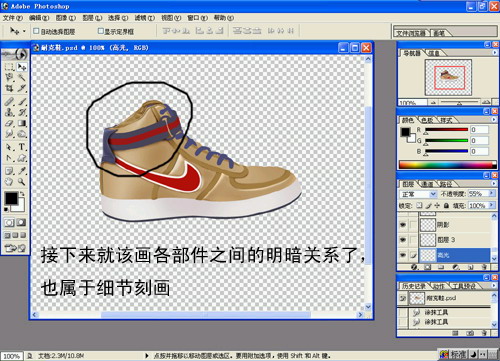The width and height of the screenshot is (500, 361).
Task: Open the 文件 menu
Action: pos(13,18)
